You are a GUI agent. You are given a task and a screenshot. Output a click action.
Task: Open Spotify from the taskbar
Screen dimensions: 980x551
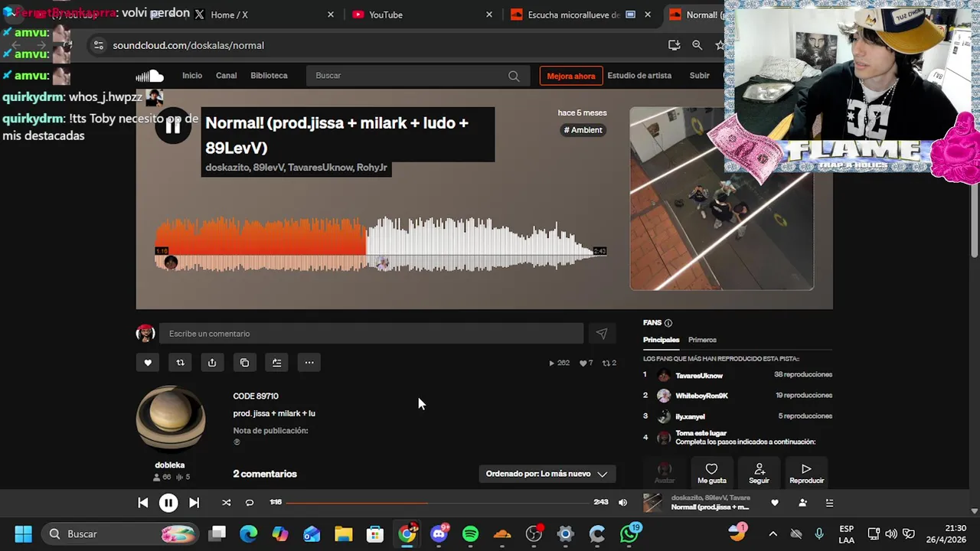471,534
